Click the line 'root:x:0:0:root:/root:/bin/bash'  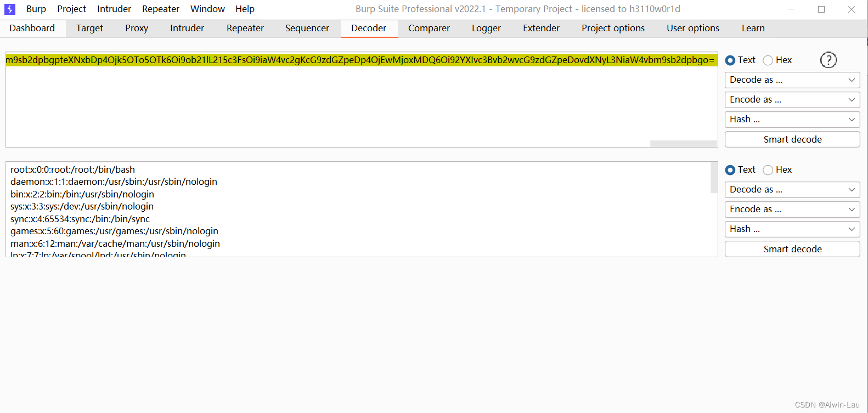72,169
